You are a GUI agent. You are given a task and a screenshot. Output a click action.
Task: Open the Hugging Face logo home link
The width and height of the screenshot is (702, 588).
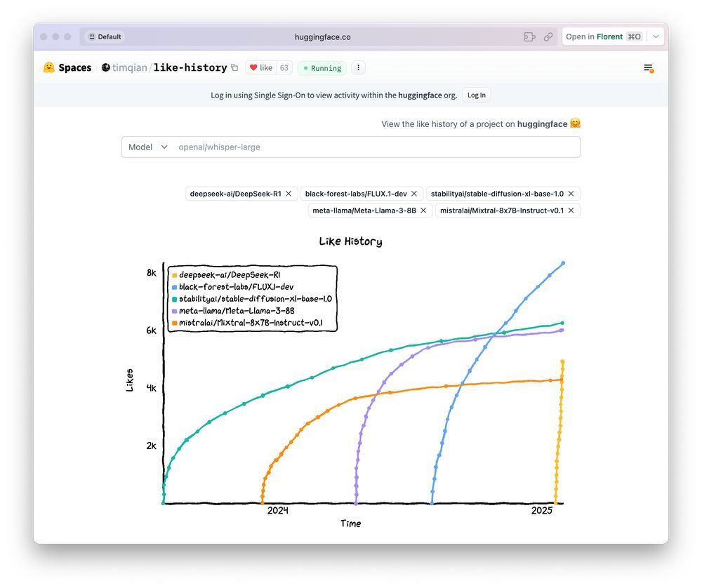click(49, 67)
